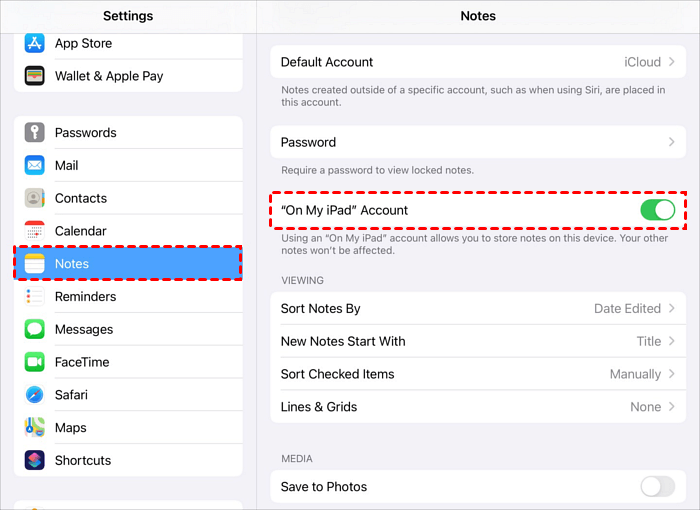This screenshot has width=700, height=510.
Task: Enable the Save to Photos switch
Action: tap(657, 487)
